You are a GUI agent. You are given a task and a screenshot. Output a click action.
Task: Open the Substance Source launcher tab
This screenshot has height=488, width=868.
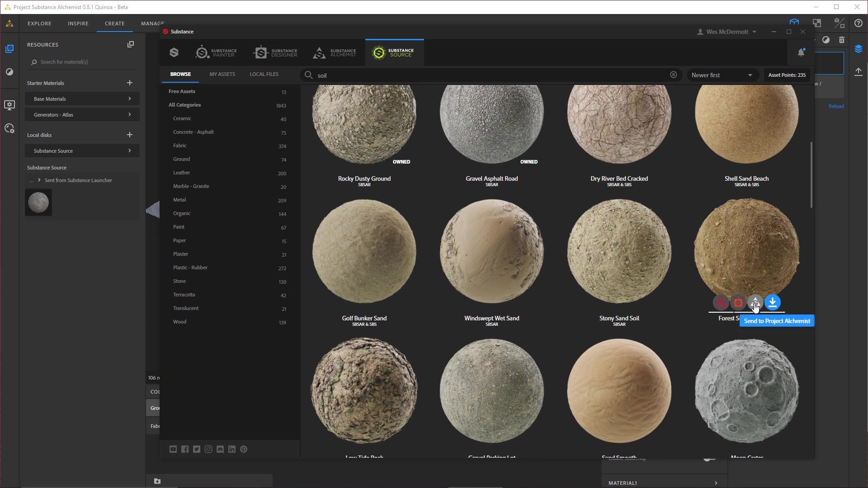point(394,52)
